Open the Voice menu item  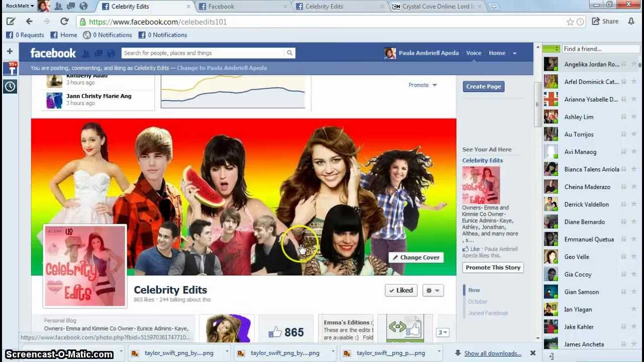point(473,53)
